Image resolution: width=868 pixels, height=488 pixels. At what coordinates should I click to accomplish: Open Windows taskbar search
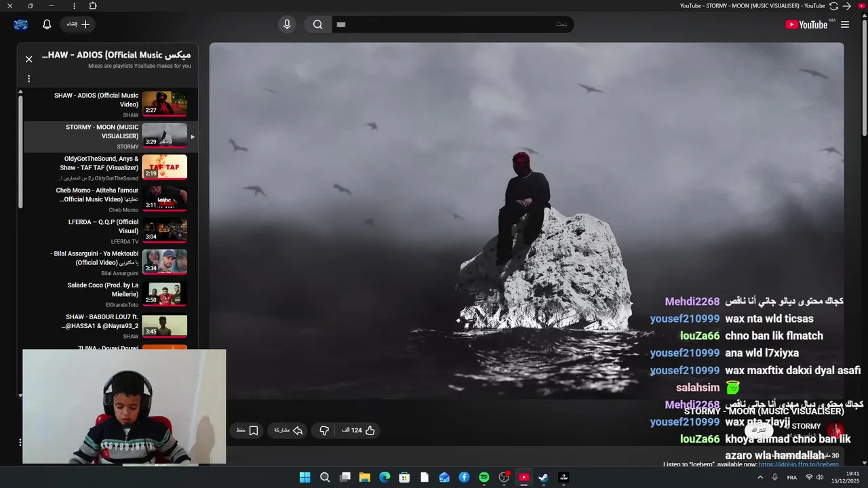[325, 477]
